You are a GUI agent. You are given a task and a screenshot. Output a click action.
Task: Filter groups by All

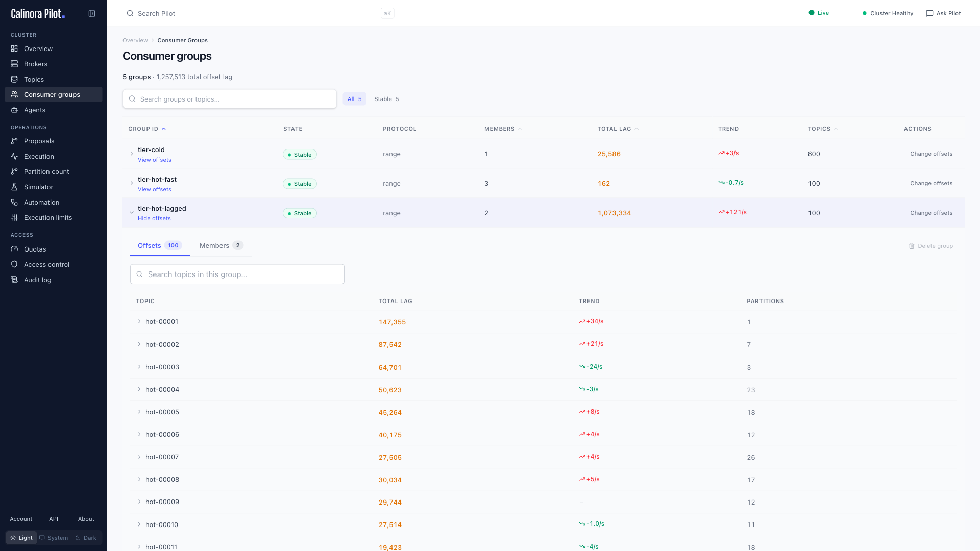pyautogui.click(x=354, y=99)
